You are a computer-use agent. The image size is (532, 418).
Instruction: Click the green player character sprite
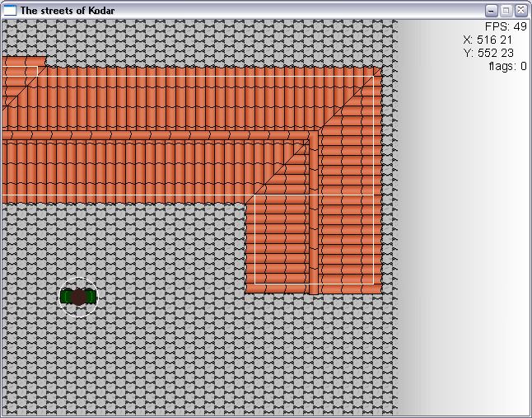pos(78,297)
